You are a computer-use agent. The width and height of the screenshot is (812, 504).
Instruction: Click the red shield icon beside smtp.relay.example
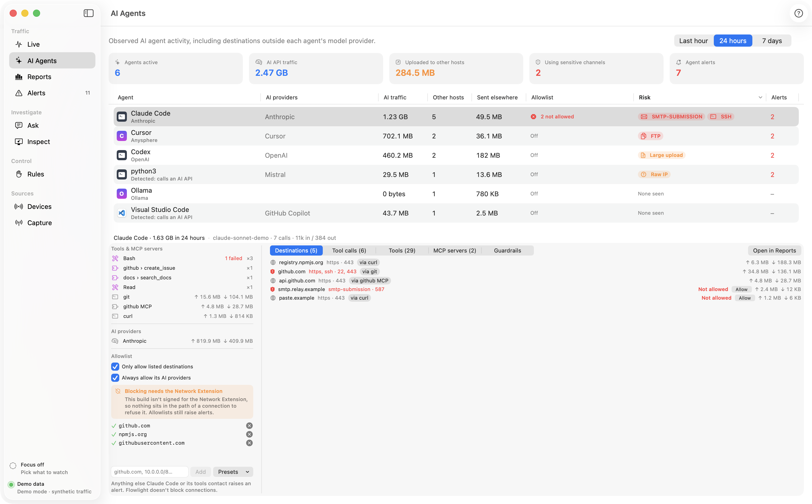(273, 289)
